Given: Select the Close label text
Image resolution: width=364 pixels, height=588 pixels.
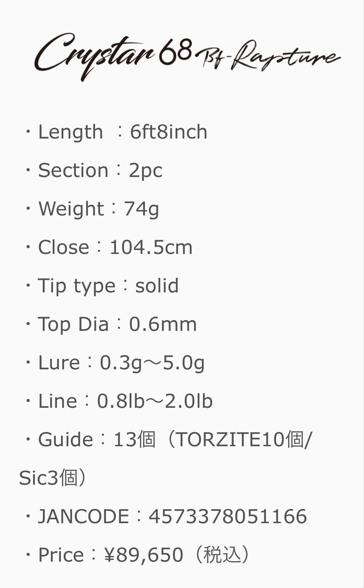Looking at the screenshot, I should pos(63,248).
